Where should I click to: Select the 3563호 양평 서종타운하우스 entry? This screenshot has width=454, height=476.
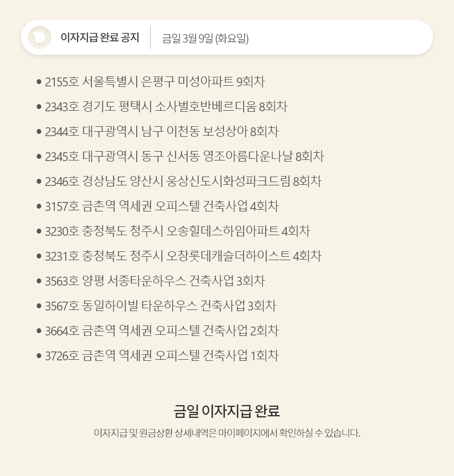pos(155,281)
